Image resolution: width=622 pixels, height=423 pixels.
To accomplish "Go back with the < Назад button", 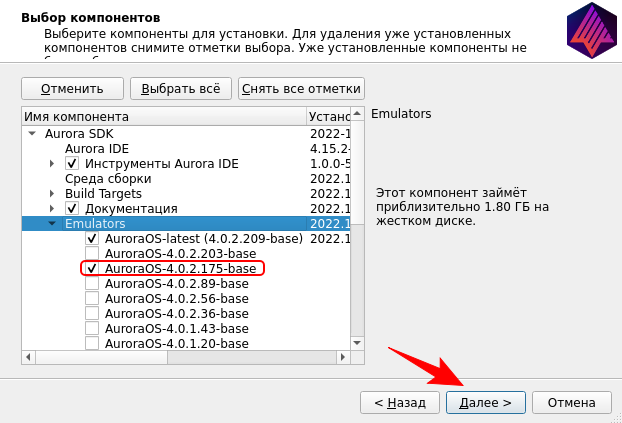I will pos(400,403).
